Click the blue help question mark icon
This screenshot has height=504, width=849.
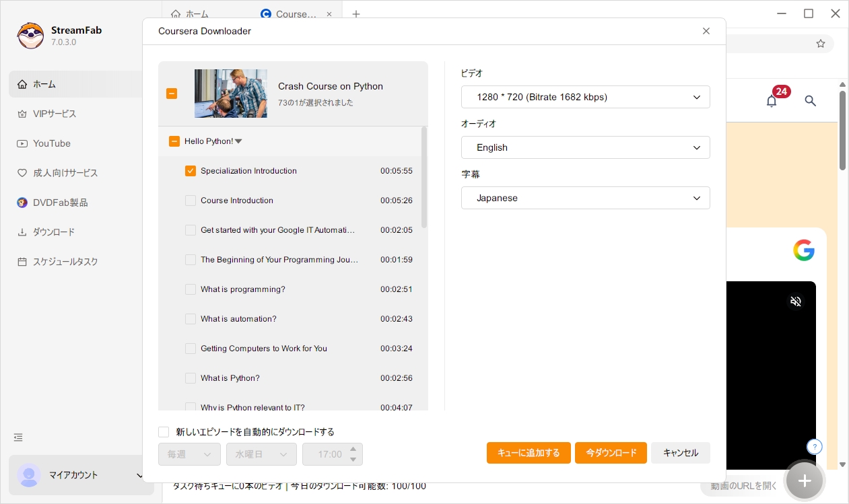tap(815, 447)
